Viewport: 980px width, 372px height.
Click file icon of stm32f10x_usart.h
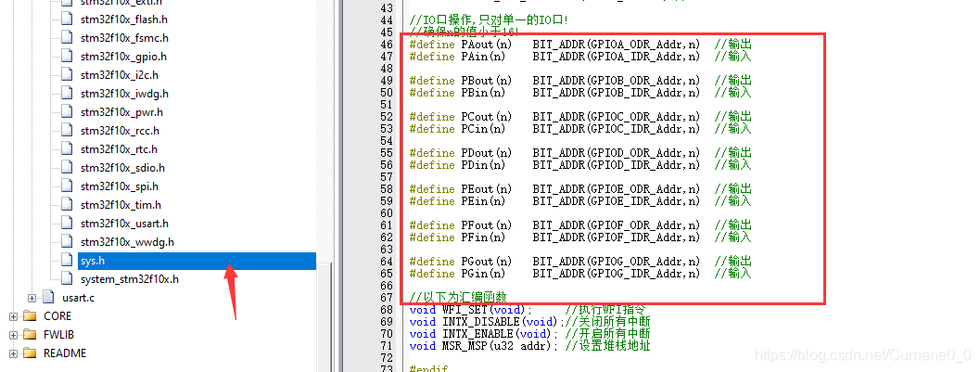(67, 224)
